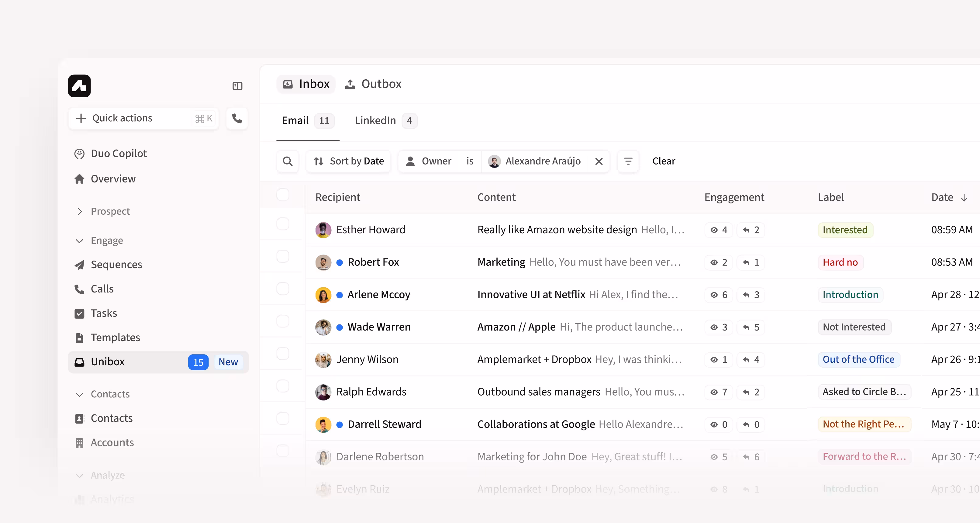Check the select-all header checkbox
The width and height of the screenshot is (980, 523).
pos(283,195)
